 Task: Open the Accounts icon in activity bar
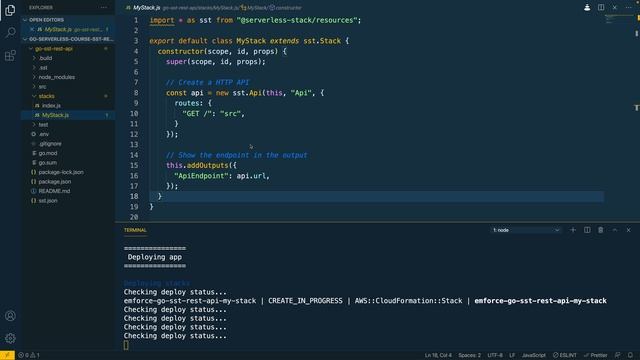pos(10,316)
